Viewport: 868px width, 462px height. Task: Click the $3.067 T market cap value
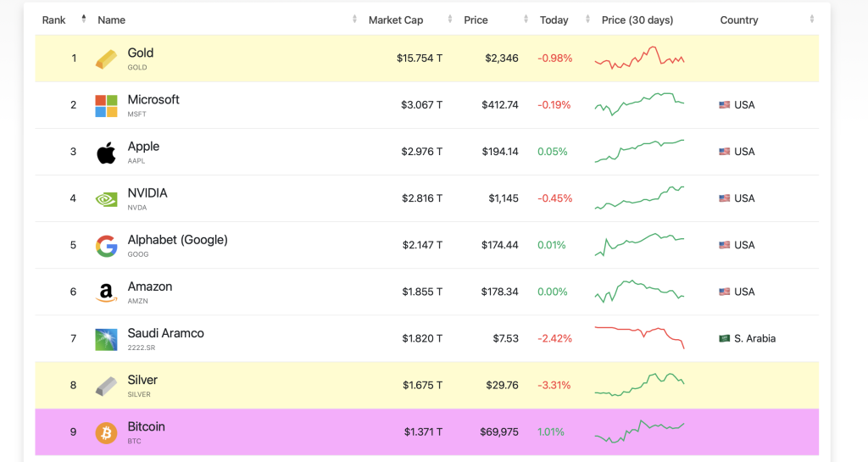click(x=422, y=104)
